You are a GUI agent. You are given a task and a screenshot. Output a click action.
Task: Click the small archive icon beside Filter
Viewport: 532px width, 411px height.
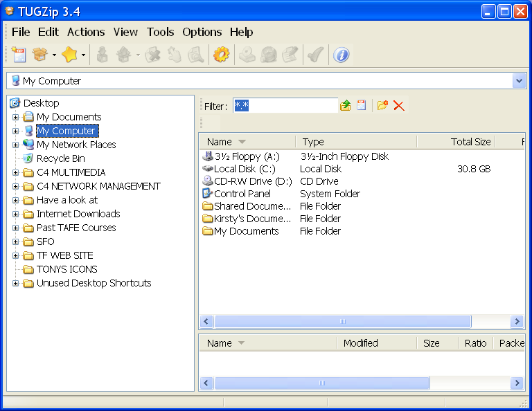click(x=362, y=105)
